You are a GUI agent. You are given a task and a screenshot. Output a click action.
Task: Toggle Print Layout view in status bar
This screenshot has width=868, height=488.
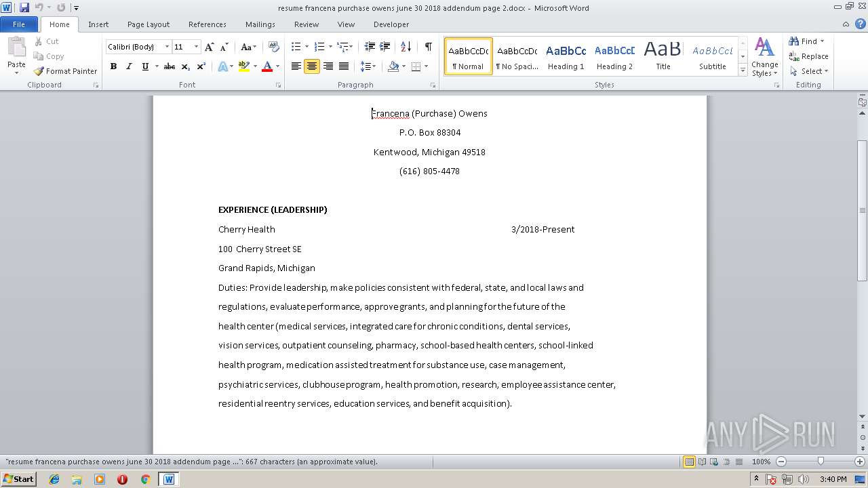click(689, 462)
